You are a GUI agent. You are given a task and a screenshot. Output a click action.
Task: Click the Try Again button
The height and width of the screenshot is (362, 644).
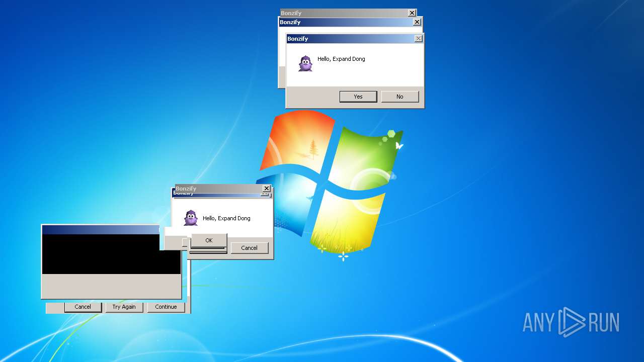[124, 307]
